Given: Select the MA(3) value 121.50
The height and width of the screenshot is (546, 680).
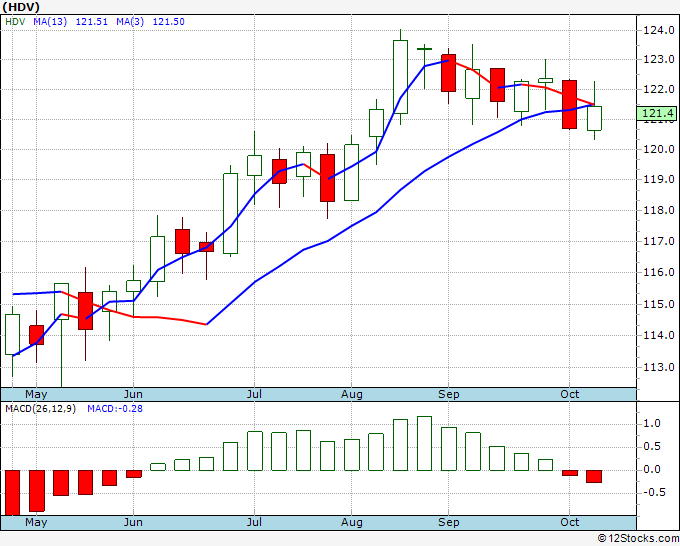Looking at the screenshot, I should [168, 22].
